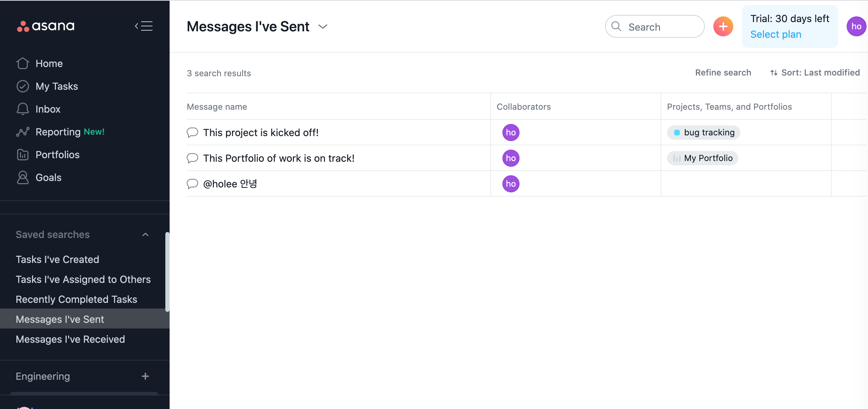This screenshot has width=868, height=409.
Task: Open My Tasks via the checkmark icon
Action: 23,86
